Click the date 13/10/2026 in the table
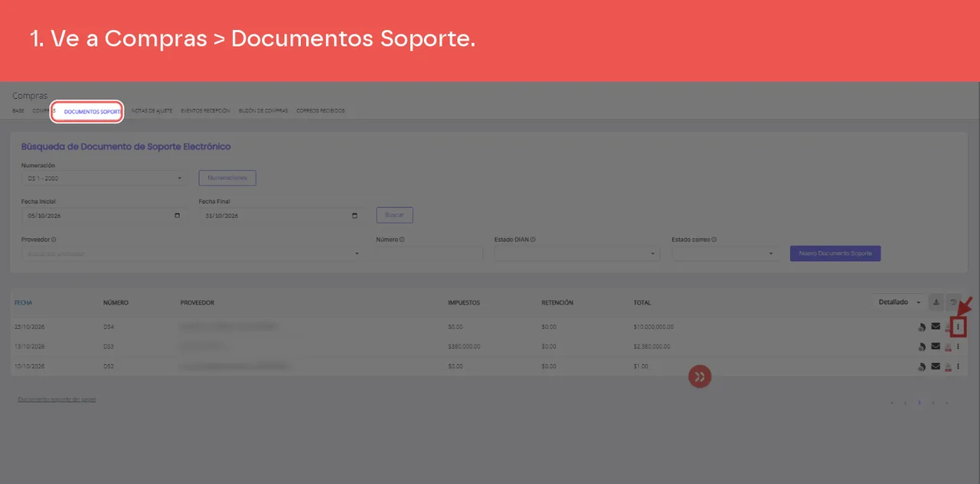980x484 pixels. 29,347
